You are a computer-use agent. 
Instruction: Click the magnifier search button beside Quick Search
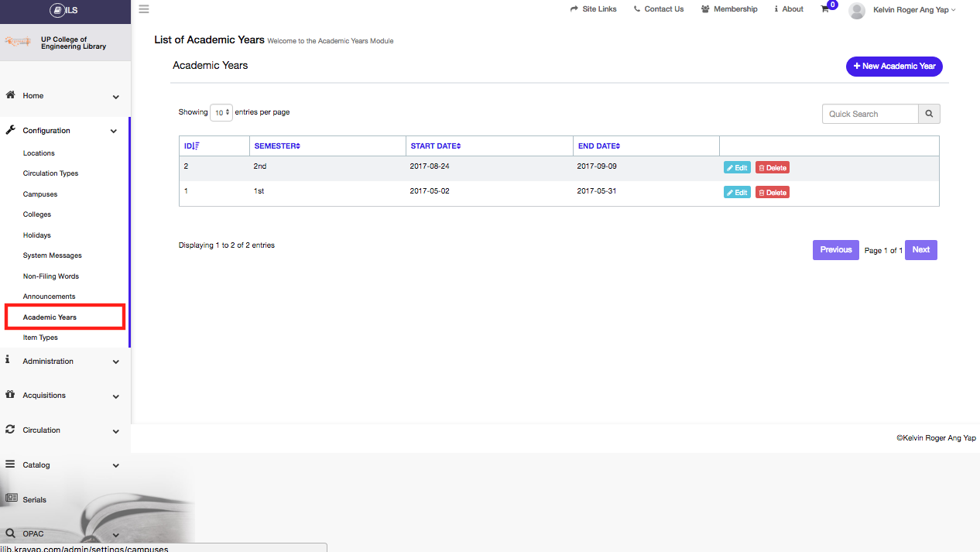point(929,114)
